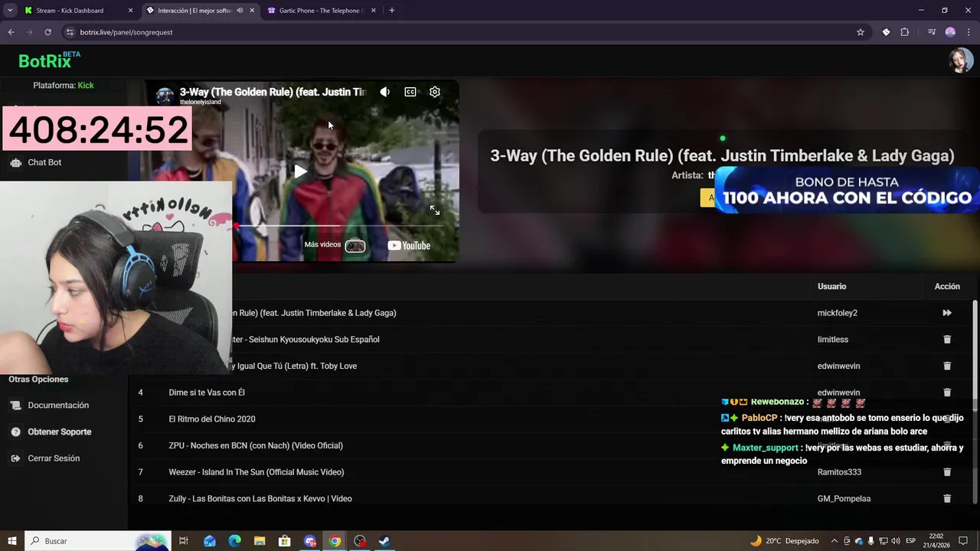View site information icon in address bar
Viewport: 980px width, 551px height.
pos(70,32)
